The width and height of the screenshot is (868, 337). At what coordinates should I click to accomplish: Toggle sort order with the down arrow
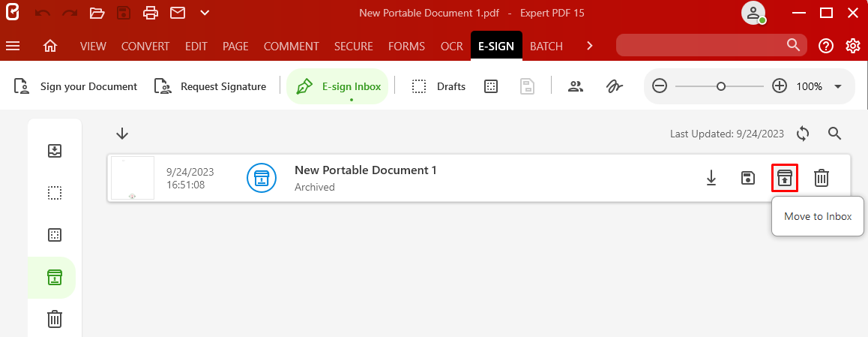point(122,134)
